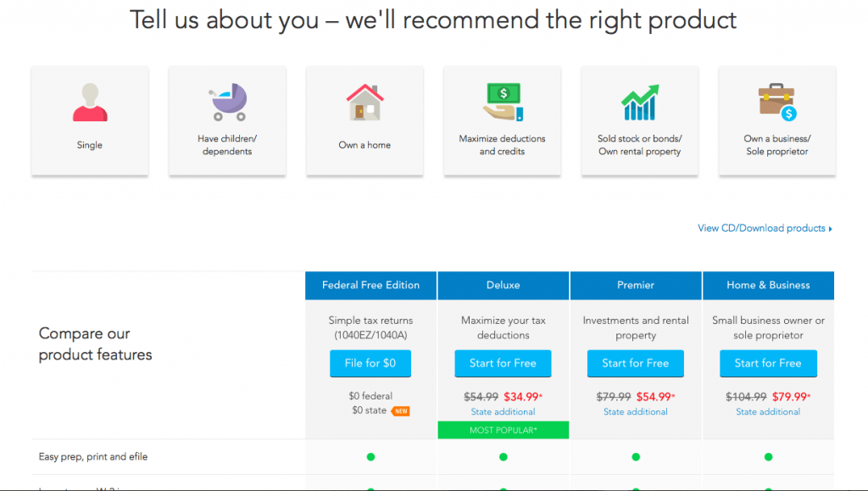Open Deluxe State additional link

tap(503, 412)
